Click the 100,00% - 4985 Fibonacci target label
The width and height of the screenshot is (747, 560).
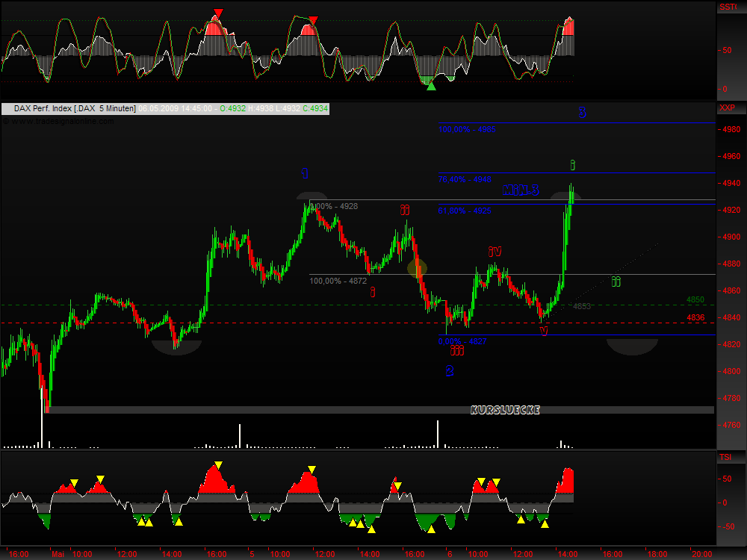coord(467,130)
